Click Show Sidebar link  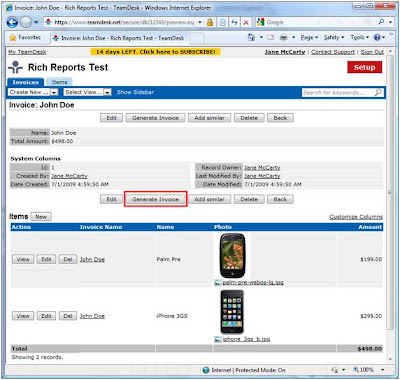coord(135,92)
